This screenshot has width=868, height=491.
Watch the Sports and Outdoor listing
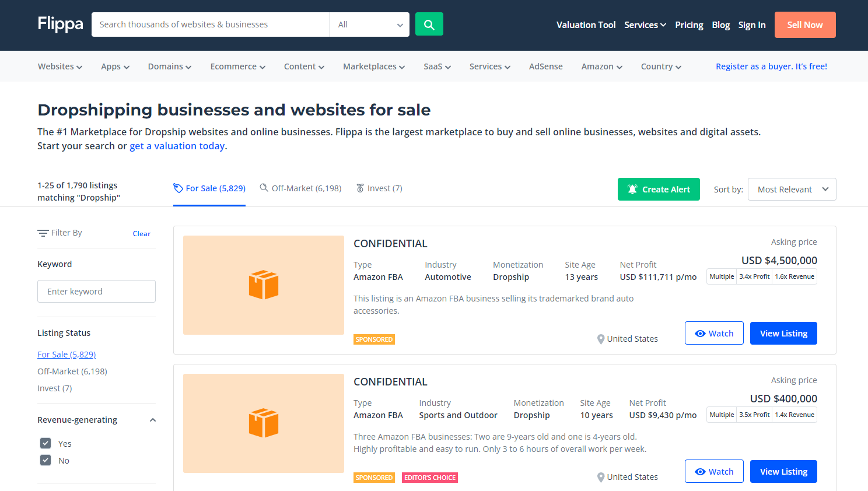714,471
